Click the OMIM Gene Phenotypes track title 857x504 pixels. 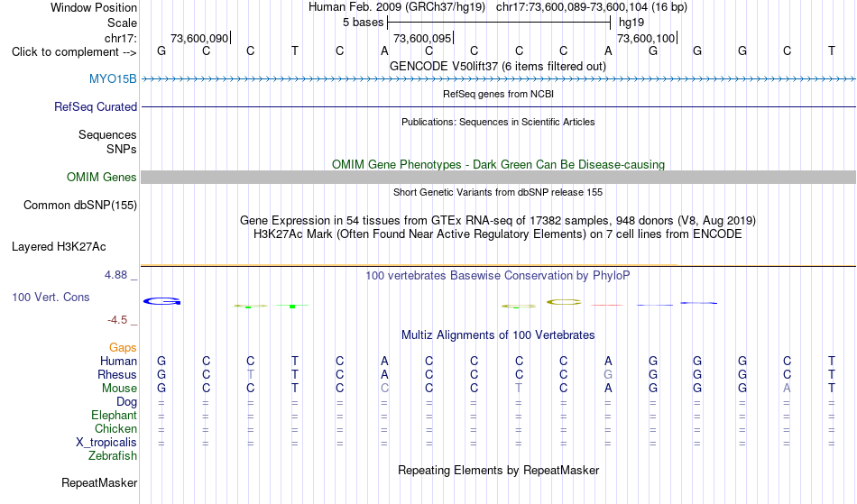click(499, 164)
